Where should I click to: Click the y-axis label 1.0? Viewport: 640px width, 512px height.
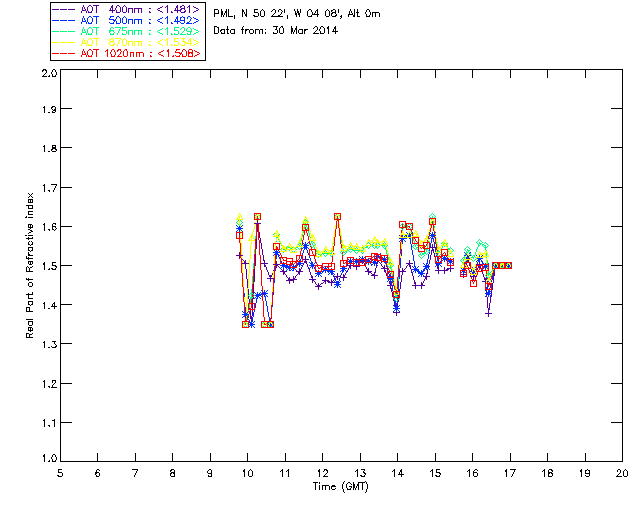tap(49, 459)
